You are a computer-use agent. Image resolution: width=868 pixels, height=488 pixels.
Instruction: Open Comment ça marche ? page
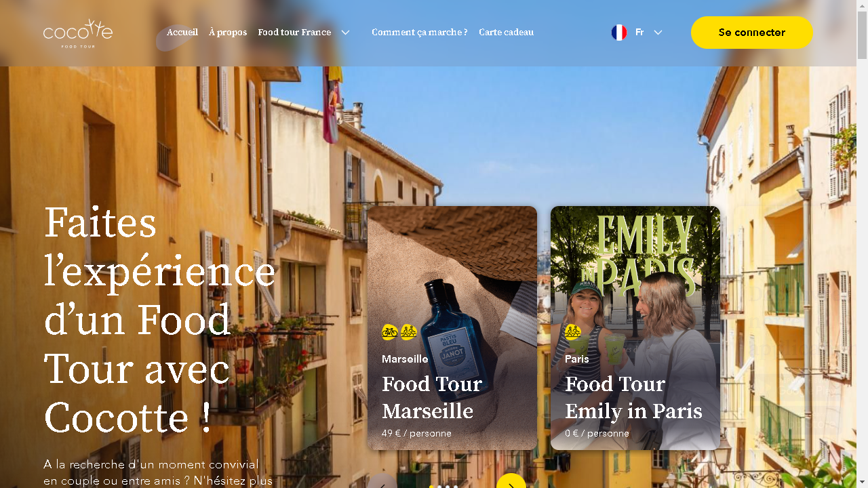click(419, 33)
